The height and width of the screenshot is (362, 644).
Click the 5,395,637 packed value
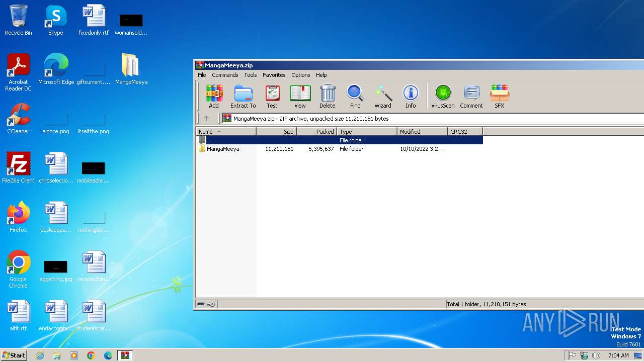point(321,149)
